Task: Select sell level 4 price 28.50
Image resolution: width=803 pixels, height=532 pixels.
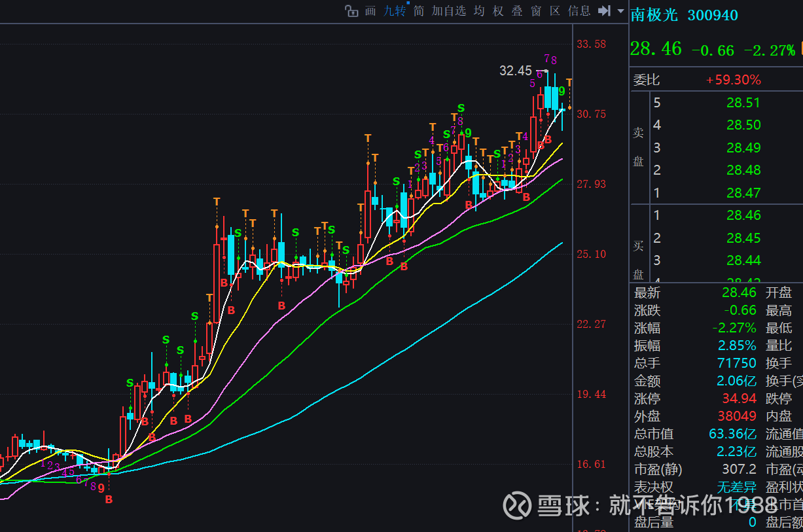Action: pyautogui.click(x=743, y=125)
